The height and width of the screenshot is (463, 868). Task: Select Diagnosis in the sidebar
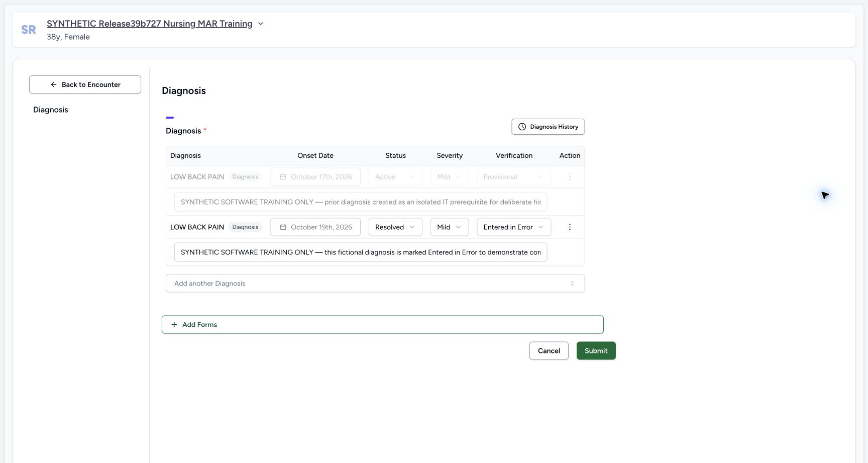click(51, 110)
